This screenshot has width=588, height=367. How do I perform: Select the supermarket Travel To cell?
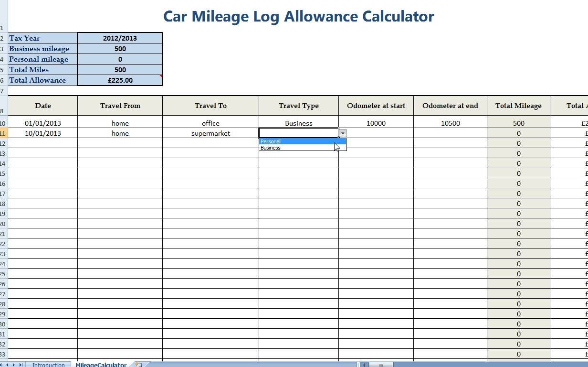(210, 133)
